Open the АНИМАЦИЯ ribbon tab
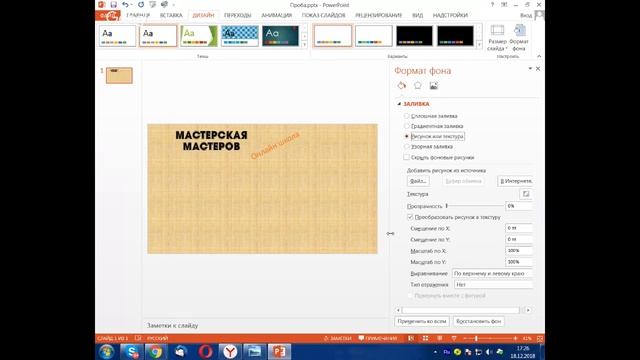The image size is (640, 360). pos(277,15)
